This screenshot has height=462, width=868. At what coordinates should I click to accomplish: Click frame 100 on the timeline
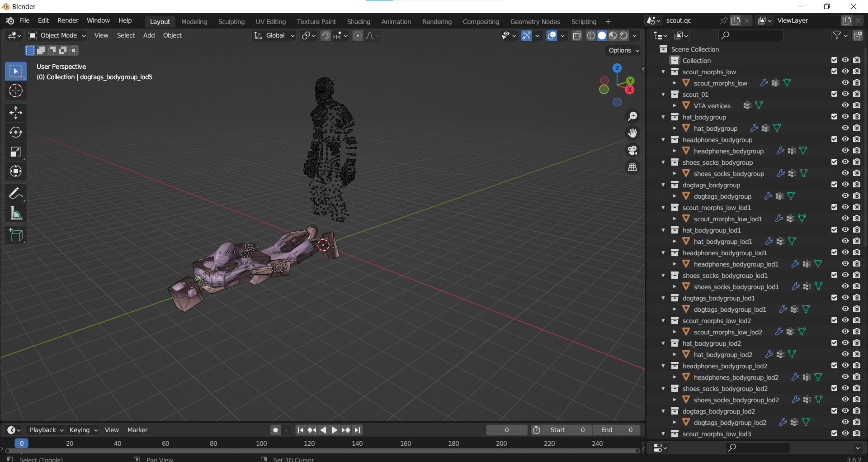tap(261, 443)
